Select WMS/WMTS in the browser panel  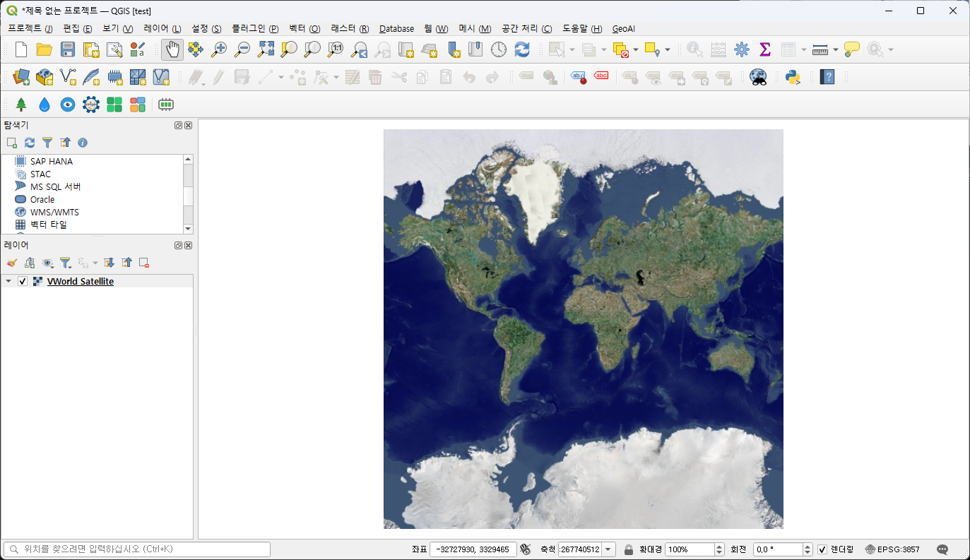54,212
